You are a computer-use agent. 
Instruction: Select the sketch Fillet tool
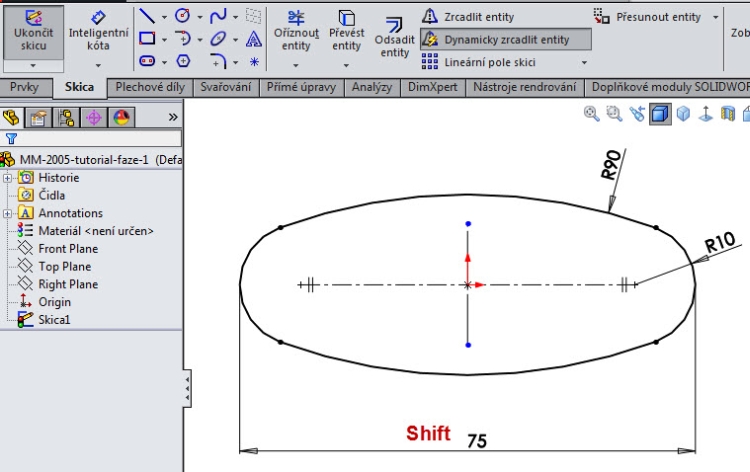(x=218, y=61)
